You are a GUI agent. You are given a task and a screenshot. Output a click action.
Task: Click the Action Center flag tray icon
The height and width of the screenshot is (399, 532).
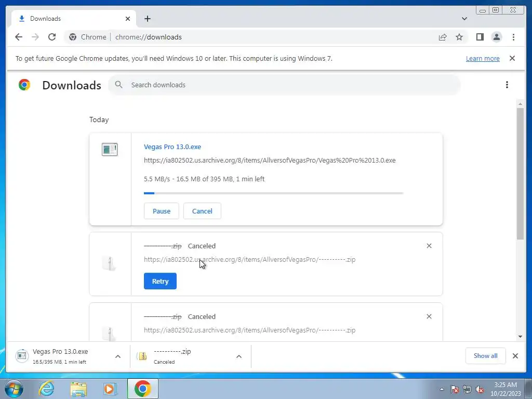click(455, 389)
